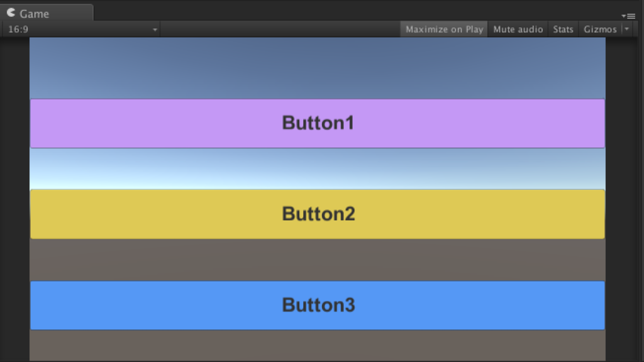Toggle Gizmos in the Game view
The width and height of the screenshot is (644, 362).
(600, 30)
